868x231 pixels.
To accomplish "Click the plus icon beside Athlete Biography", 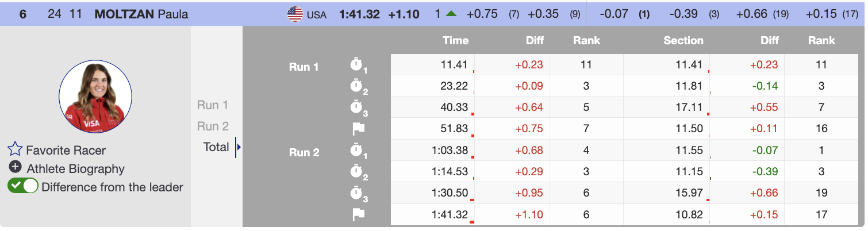I will (x=16, y=168).
